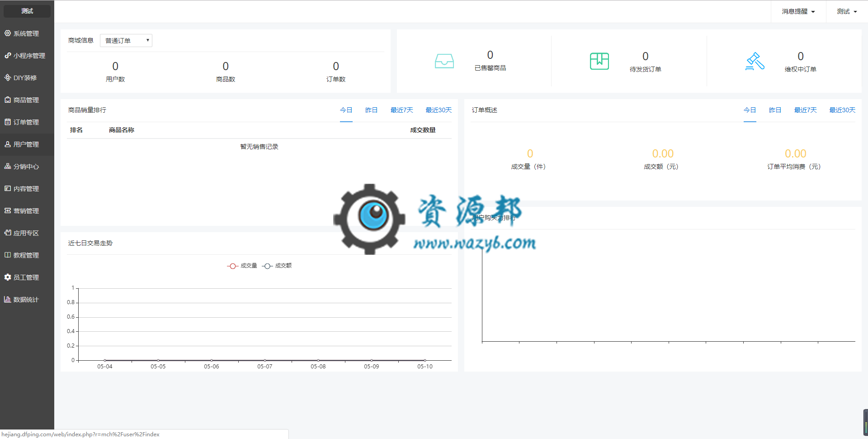The height and width of the screenshot is (439, 868).
Task: Click the 系统管理 gear icon in sidebar
Action: pos(8,33)
